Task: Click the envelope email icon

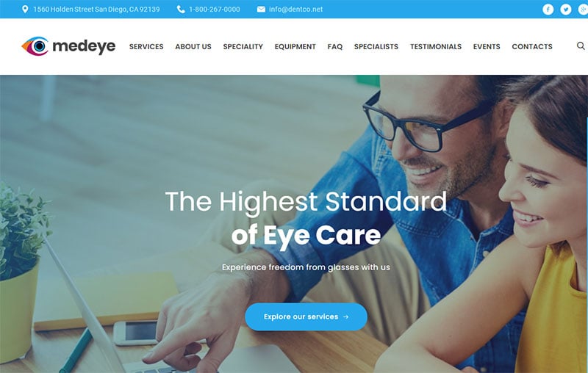Action: point(261,10)
